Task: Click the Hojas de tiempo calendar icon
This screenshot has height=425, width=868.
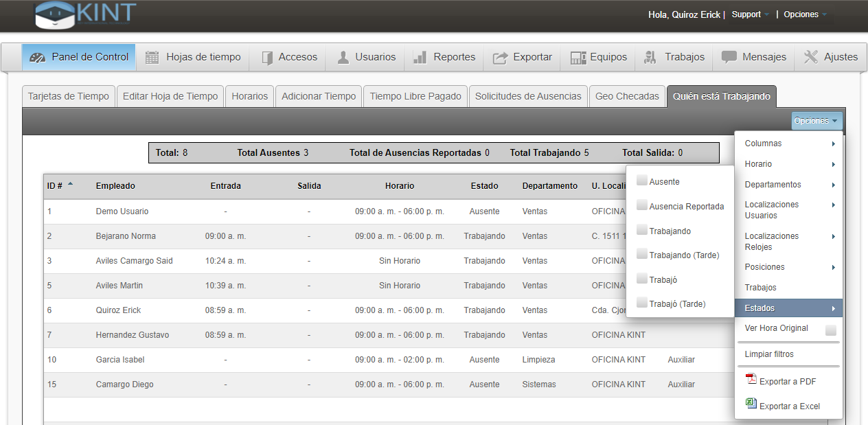Action: (x=152, y=58)
